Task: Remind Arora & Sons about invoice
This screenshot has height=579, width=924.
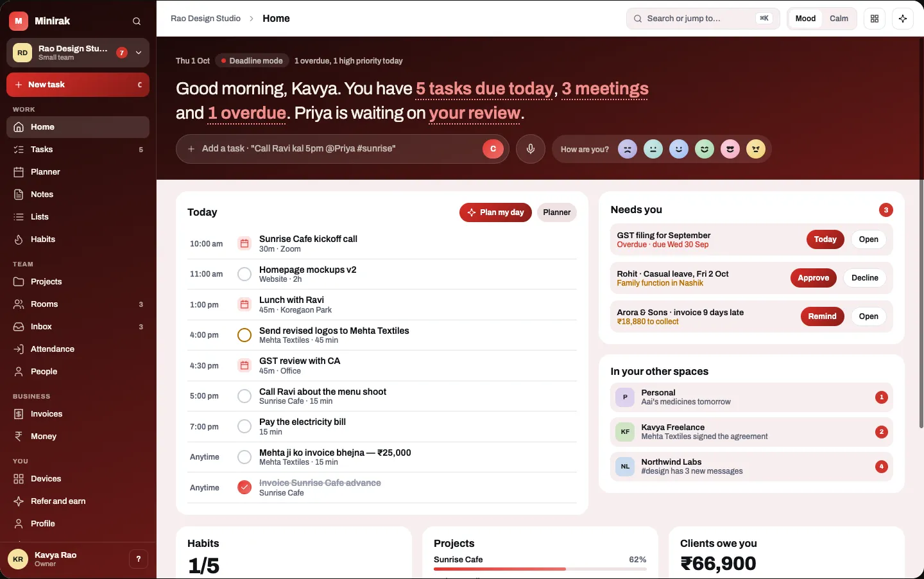Action: 822,316
